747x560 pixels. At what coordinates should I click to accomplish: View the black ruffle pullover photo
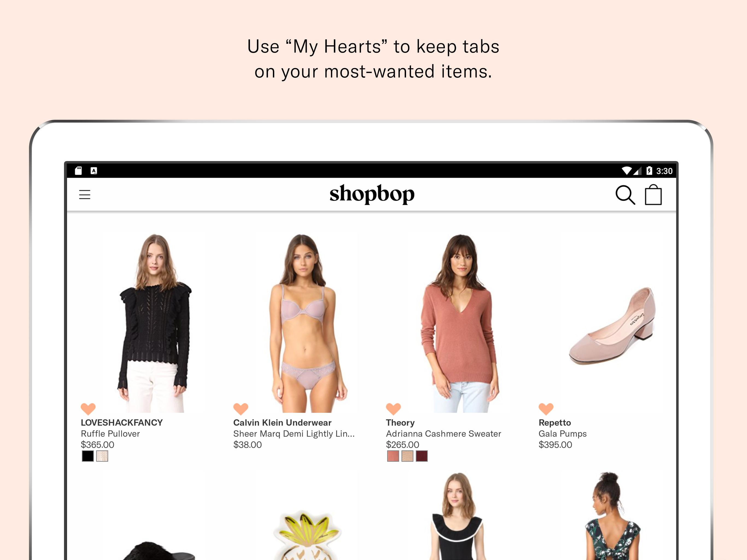pos(155,323)
